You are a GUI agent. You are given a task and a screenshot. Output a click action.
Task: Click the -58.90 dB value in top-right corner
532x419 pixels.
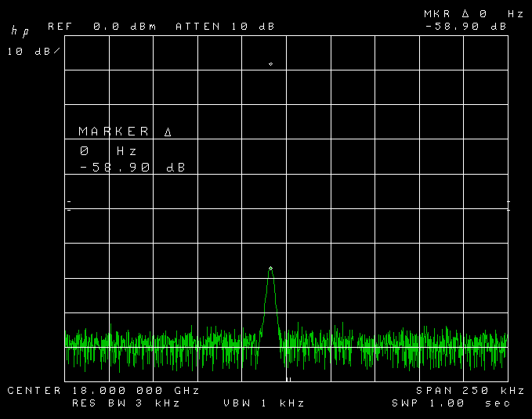[465, 27]
